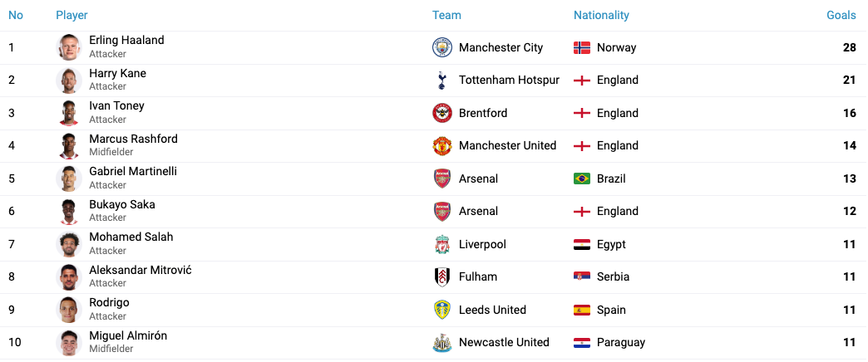The height and width of the screenshot is (362, 868).
Task: Click the Team column header
Action: (x=446, y=15)
